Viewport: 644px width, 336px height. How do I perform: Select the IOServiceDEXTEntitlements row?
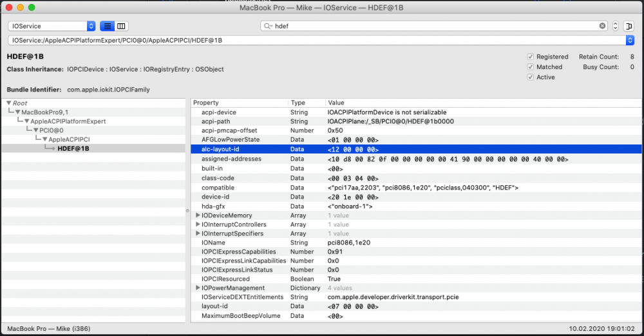point(416,297)
